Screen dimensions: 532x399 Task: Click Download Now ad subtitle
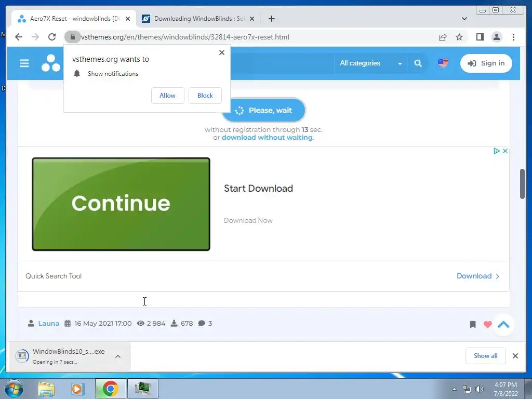248,220
